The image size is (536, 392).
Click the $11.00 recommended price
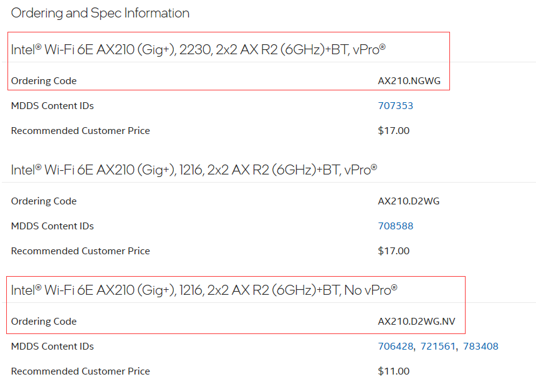(x=393, y=371)
